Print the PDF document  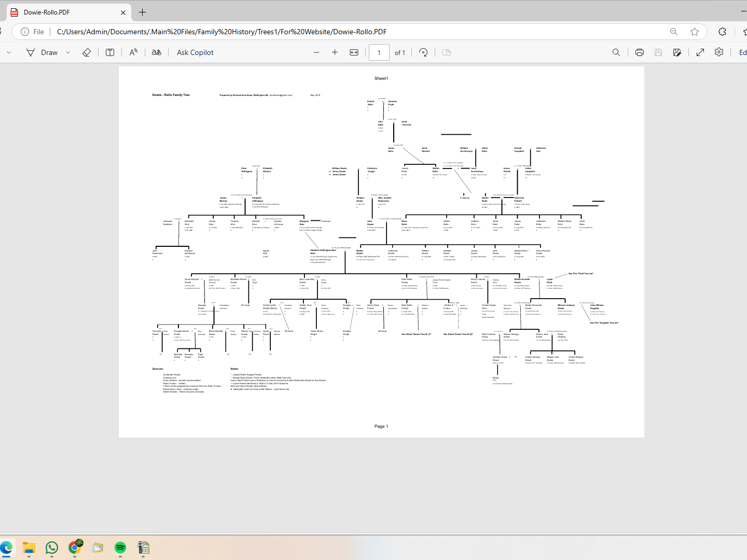[x=640, y=52]
